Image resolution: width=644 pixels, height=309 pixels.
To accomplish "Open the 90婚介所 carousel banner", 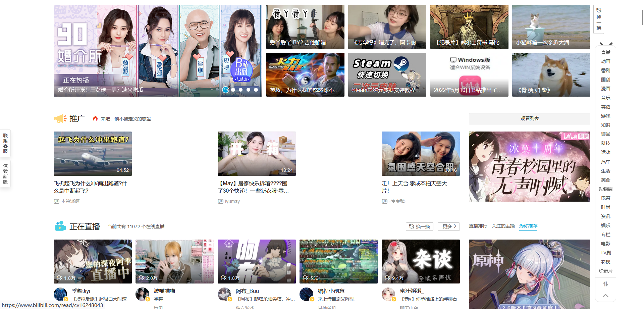I will coord(158,51).
